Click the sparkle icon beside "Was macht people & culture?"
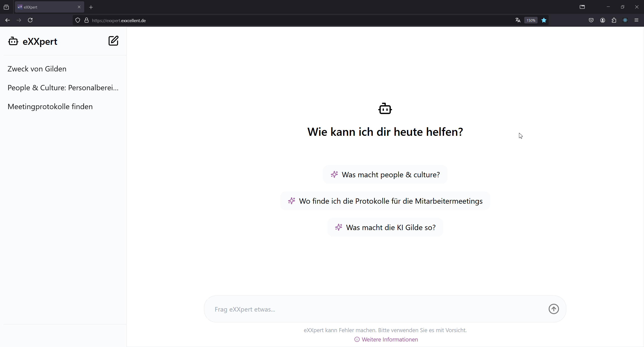This screenshot has height=347, width=644. tap(334, 174)
